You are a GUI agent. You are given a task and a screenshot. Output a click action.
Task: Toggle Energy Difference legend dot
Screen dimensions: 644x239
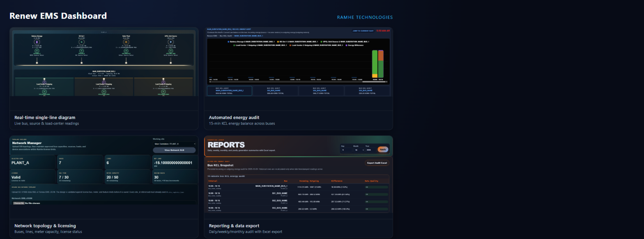(347, 45)
